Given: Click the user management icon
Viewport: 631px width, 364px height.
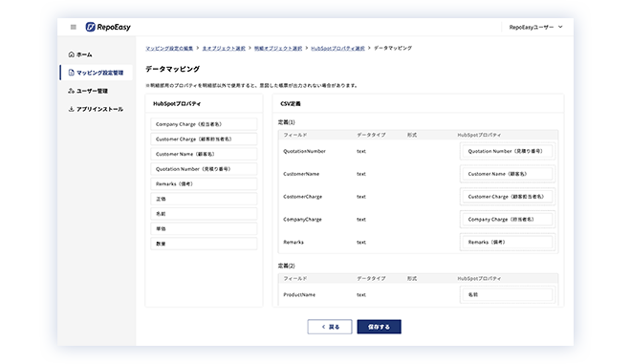Looking at the screenshot, I should tap(72, 91).
